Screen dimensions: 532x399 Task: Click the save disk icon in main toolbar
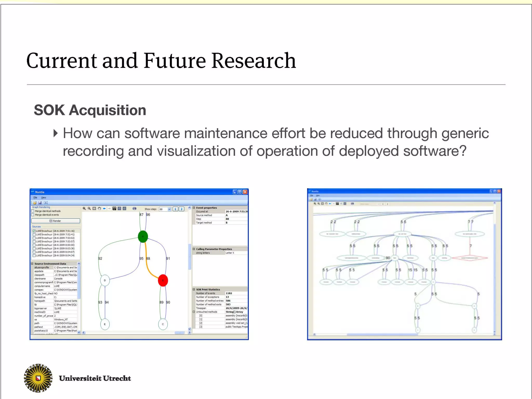coord(40,203)
